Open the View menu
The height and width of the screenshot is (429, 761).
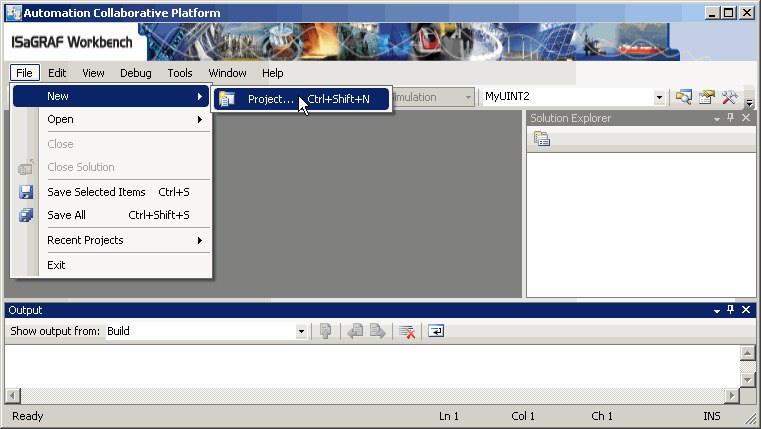point(93,73)
